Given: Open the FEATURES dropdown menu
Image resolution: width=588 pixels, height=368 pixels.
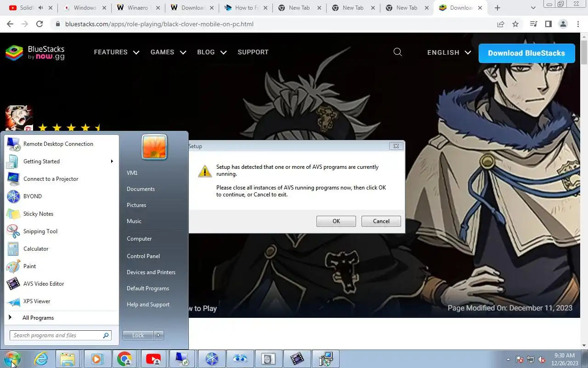Looking at the screenshot, I should tap(117, 52).
